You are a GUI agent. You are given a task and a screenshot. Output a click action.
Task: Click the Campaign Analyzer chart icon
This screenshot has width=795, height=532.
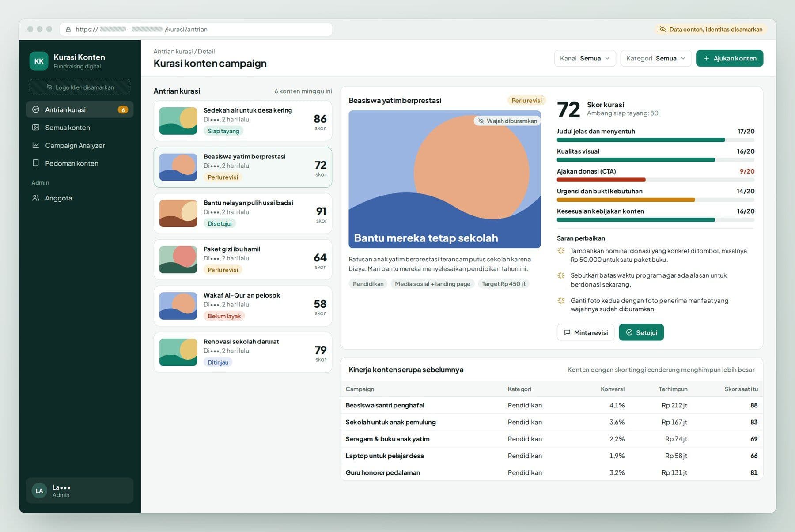36,145
